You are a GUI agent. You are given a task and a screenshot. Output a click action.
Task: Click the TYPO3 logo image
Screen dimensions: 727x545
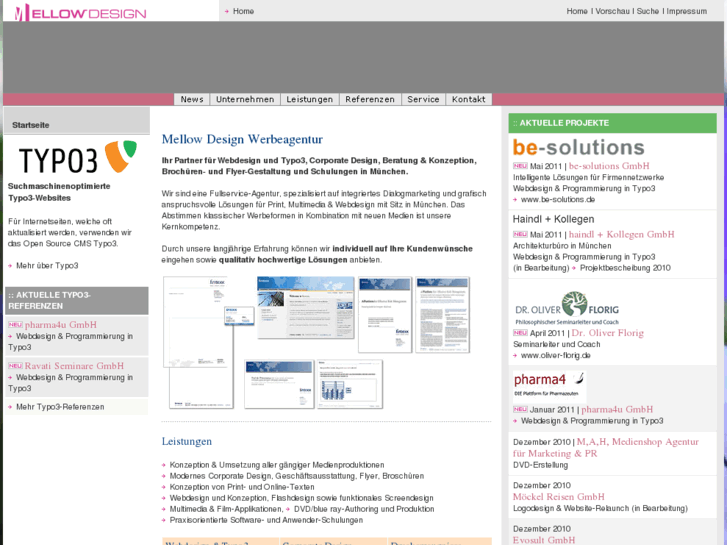pos(77,158)
